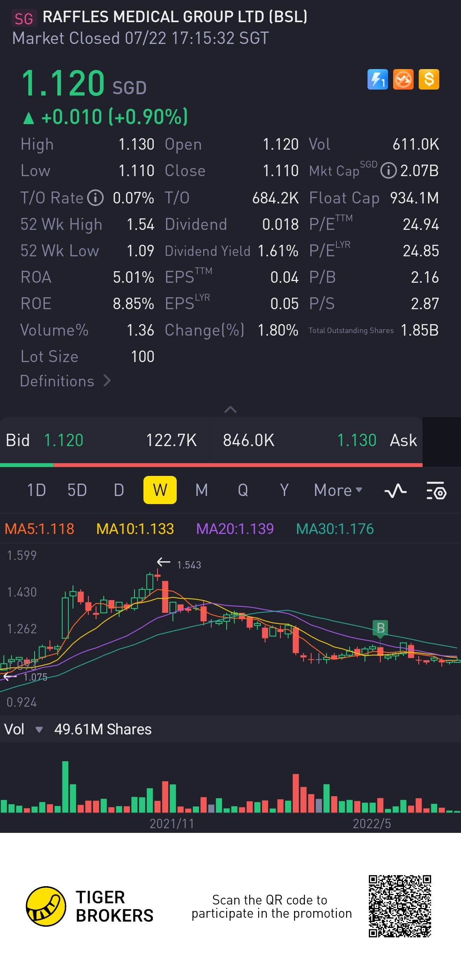Select the D daily chart tab
Image resolution: width=461 pixels, height=980 pixels.
tap(119, 490)
